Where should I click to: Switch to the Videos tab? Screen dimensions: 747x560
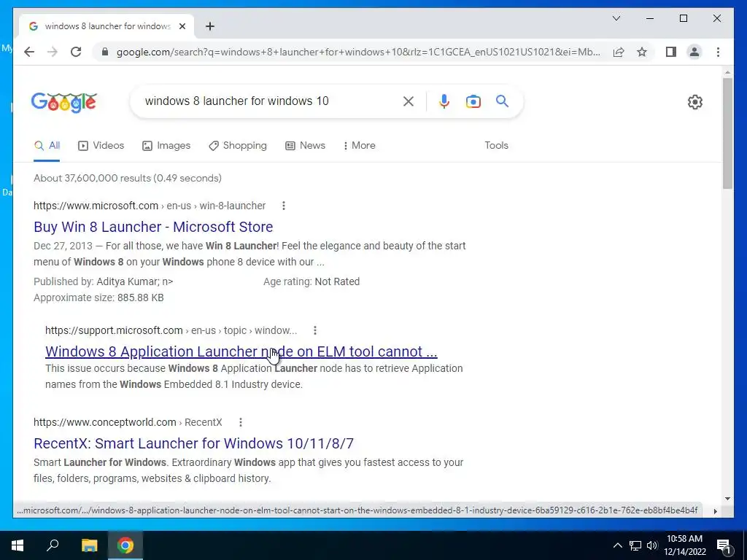pyautogui.click(x=101, y=146)
